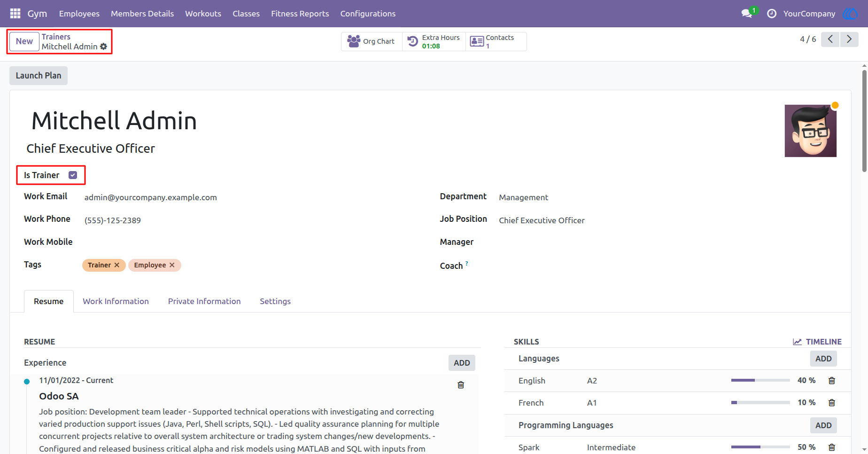Open the skills TIMELINE link
The width and height of the screenshot is (868, 454).
pyautogui.click(x=817, y=342)
